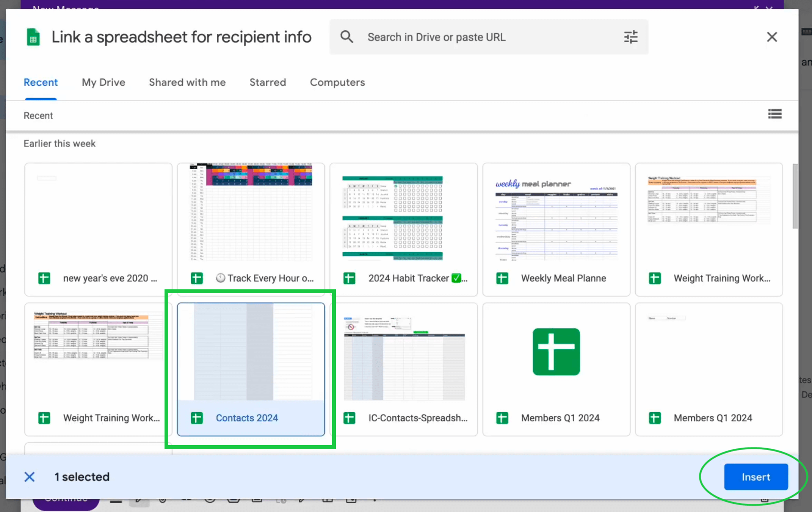Focus the Search in Drive field
Image resolution: width=812 pixels, height=512 pixels.
[489, 37]
